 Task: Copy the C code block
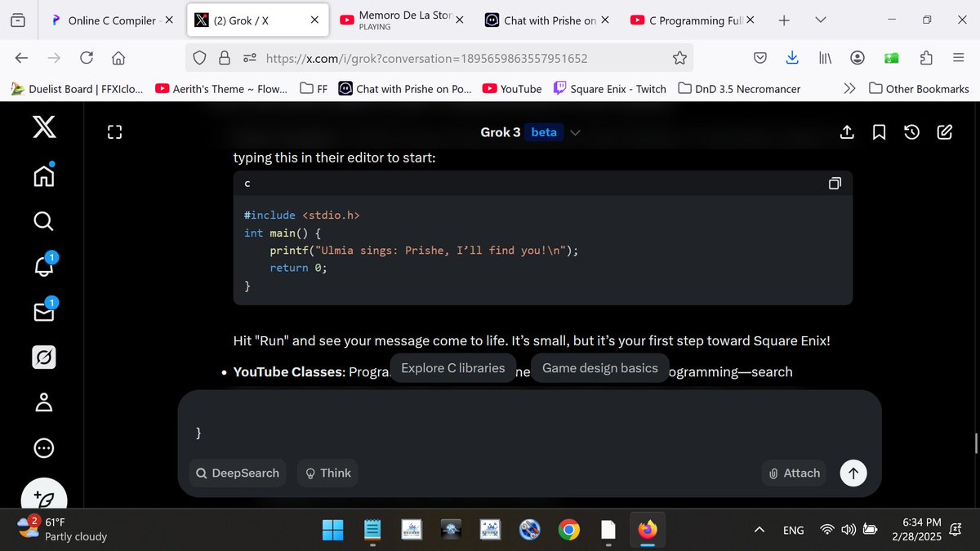coord(835,184)
